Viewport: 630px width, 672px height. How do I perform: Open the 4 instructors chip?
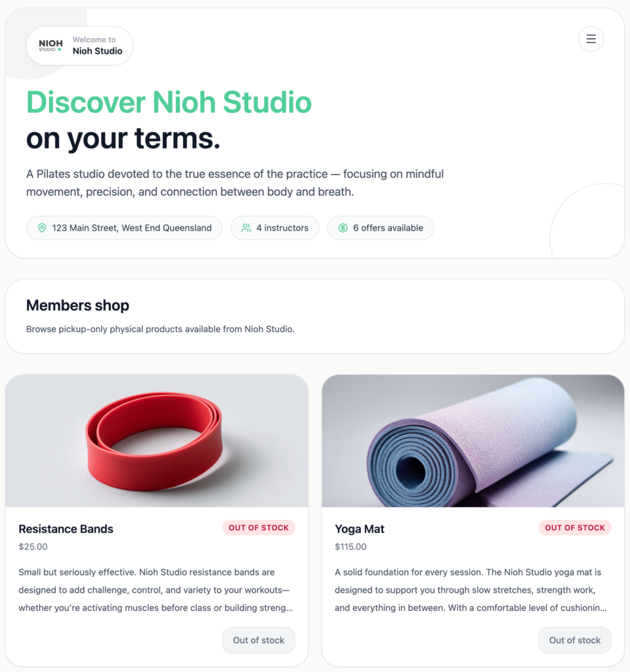pyautogui.click(x=275, y=228)
